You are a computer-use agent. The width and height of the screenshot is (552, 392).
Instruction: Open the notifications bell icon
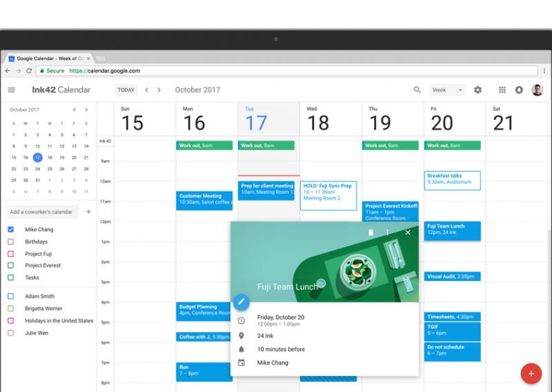(x=519, y=90)
